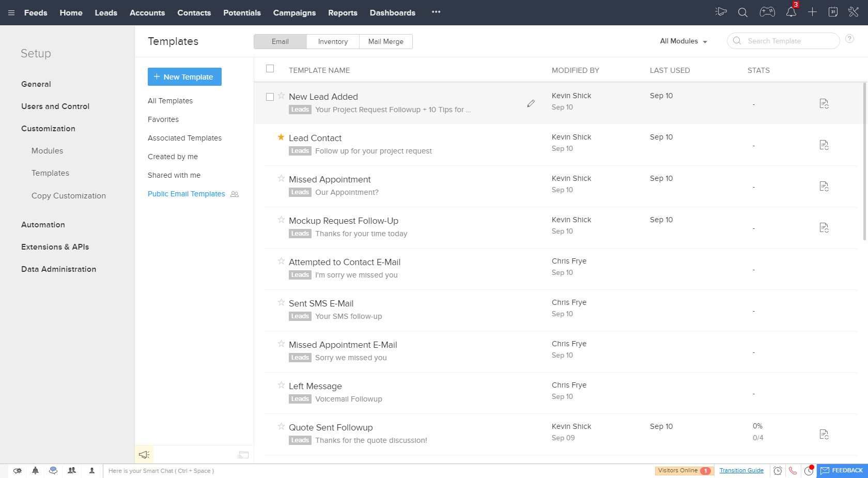Viewport: 868px width, 478px height.
Task: Click the phone icon in bottom bar
Action: [x=793, y=471]
